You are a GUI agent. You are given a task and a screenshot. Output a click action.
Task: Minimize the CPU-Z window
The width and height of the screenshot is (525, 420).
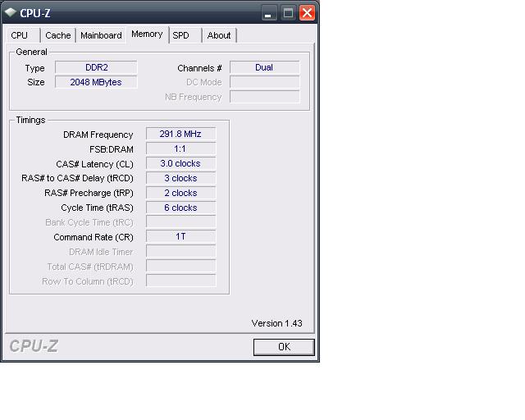point(269,13)
